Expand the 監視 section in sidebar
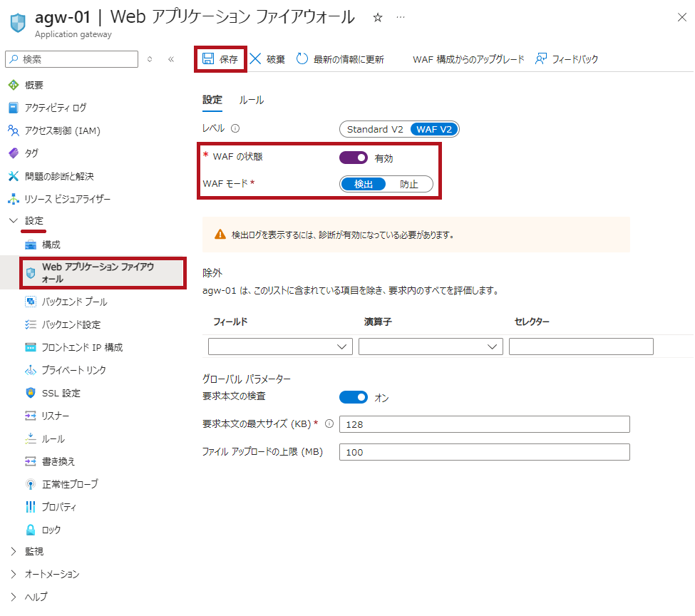 14,551
